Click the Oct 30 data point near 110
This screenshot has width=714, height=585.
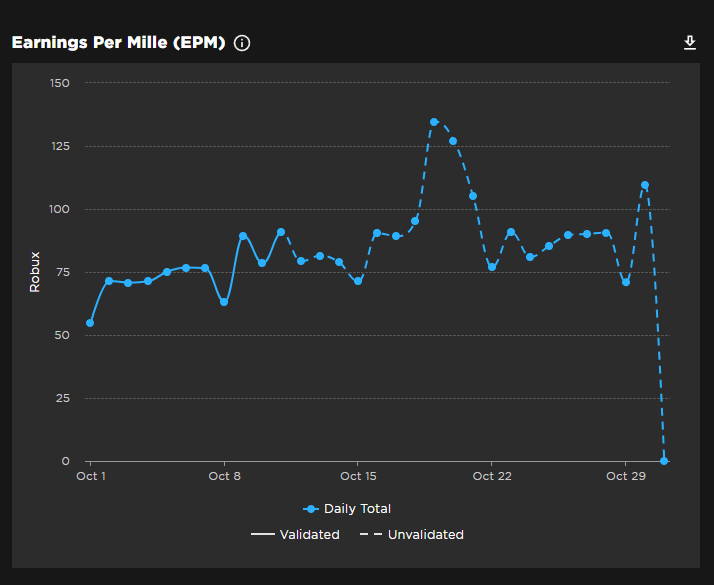[x=645, y=185]
